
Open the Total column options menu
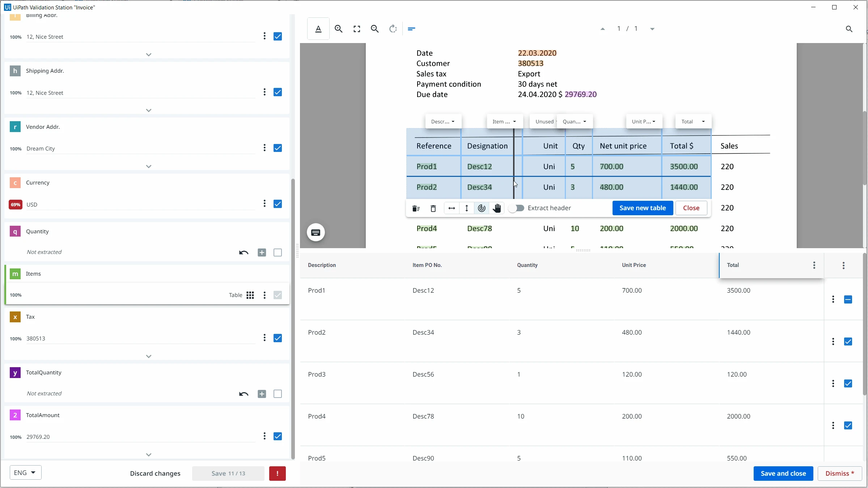coord(814,265)
